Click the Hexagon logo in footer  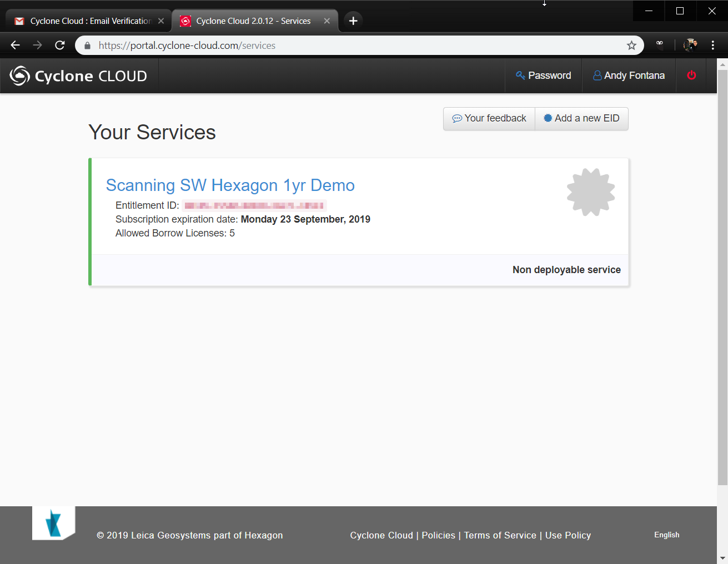click(x=54, y=523)
